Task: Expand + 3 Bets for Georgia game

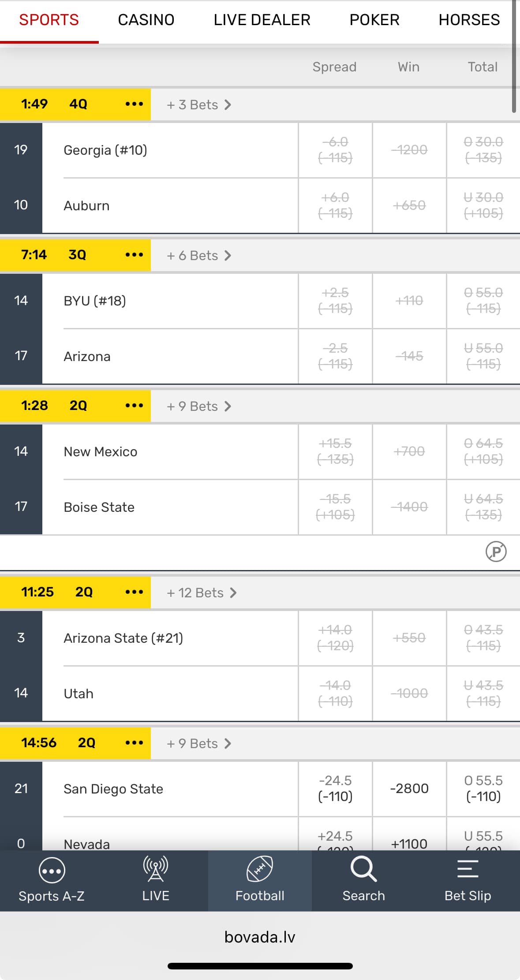Action: coord(199,105)
